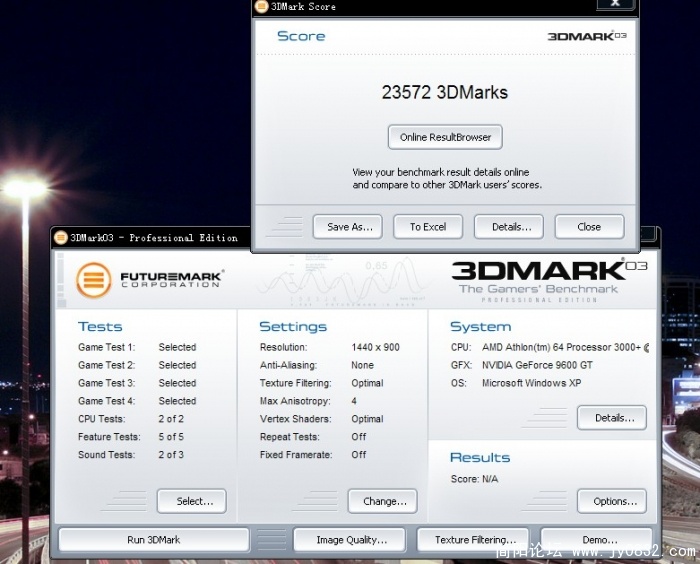Click Save As in Score dialog
700x564 pixels.
click(348, 227)
